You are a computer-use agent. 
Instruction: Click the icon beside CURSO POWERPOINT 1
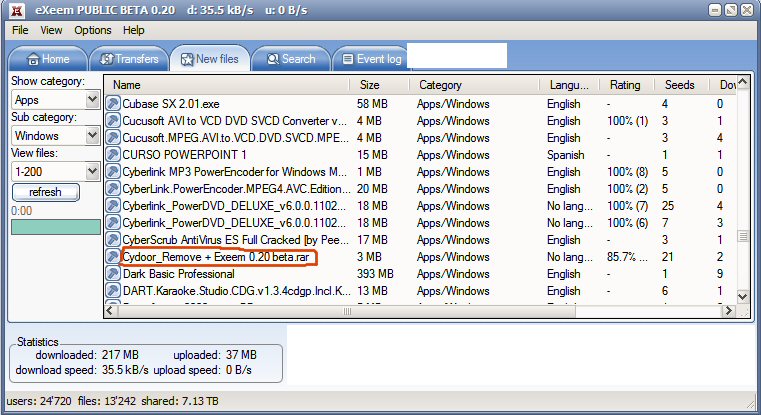pos(113,154)
